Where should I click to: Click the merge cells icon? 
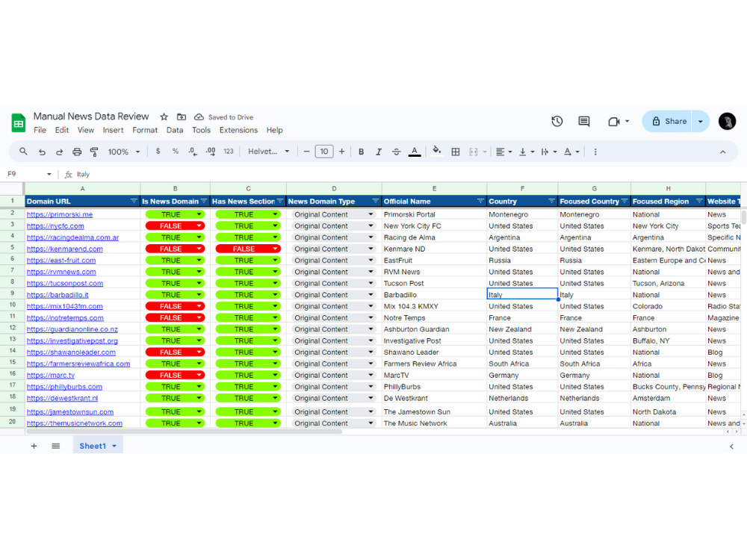(x=473, y=152)
